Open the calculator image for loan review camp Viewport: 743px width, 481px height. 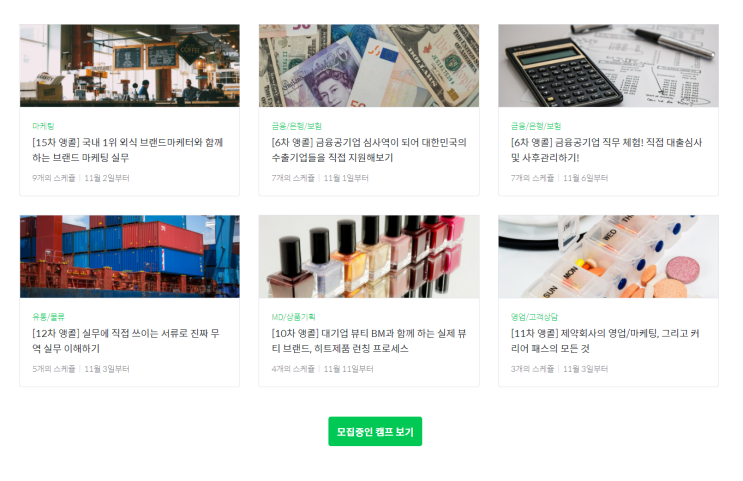[x=608, y=65]
